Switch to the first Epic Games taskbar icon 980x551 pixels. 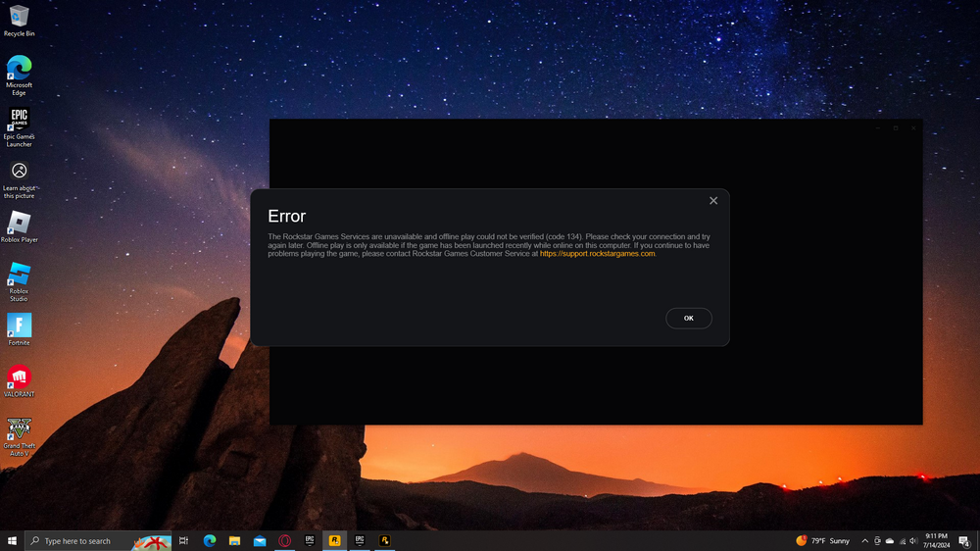(310, 541)
